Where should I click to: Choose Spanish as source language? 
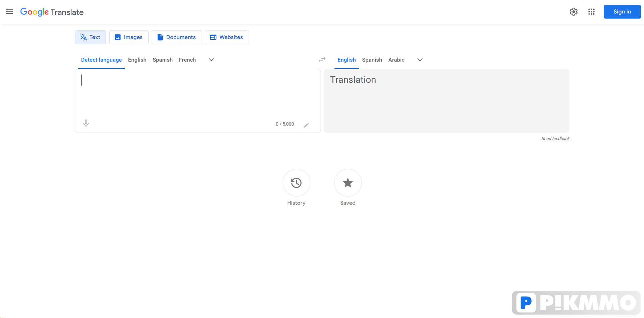(163, 60)
